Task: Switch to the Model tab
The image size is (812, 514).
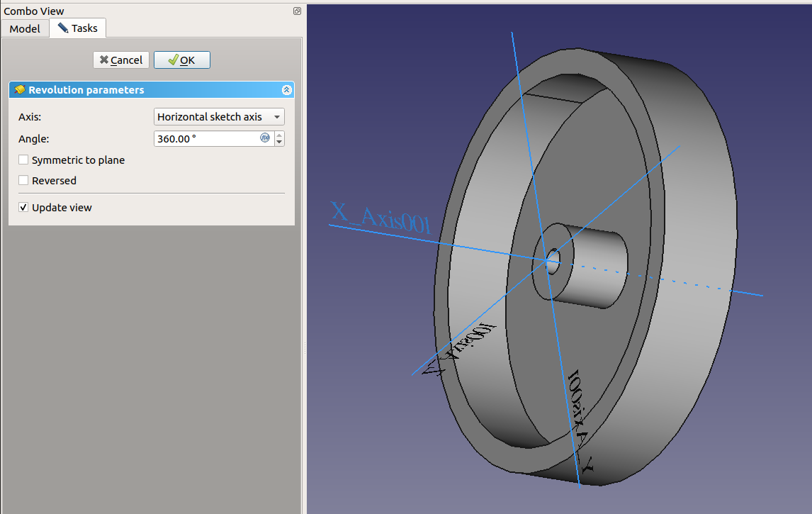Action: point(25,28)
